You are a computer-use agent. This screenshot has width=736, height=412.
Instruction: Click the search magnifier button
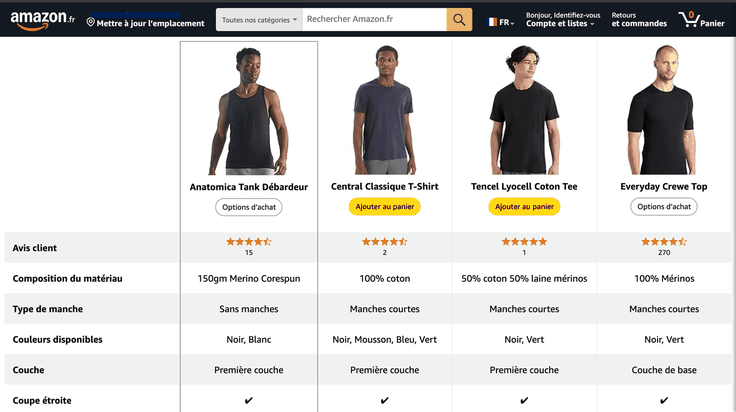pyautogui.click(x=459, y=20)
